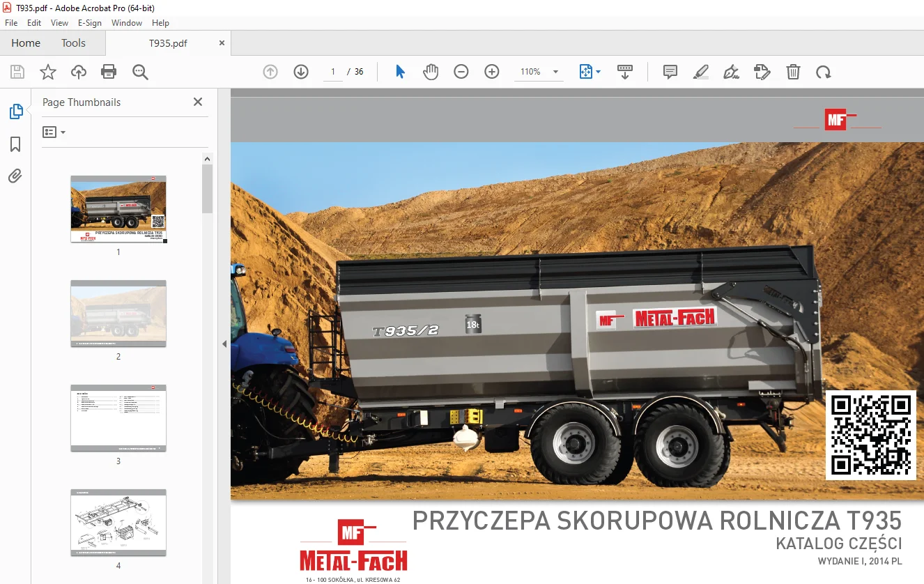The width and height of the screenshot is (924, 584).
Task: Open Page Thumbnails sidebar icon
Action: coord(15,112)
